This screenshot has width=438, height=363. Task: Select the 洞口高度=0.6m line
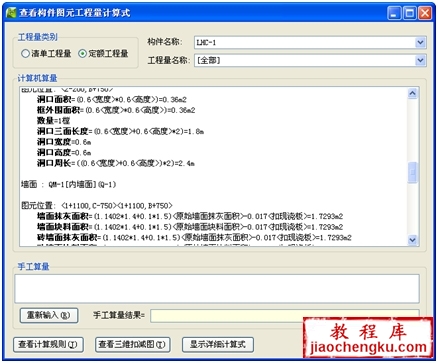click(64, 153)
